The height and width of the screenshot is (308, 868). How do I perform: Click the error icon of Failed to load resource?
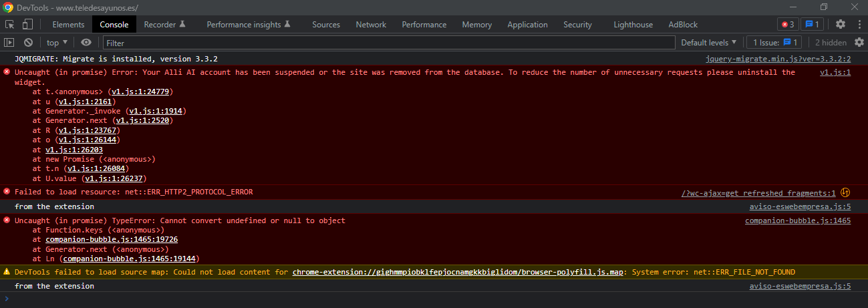7,192
